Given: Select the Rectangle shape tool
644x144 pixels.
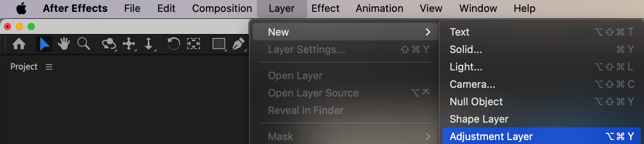Looking at the screenshot, I should 219,44.
